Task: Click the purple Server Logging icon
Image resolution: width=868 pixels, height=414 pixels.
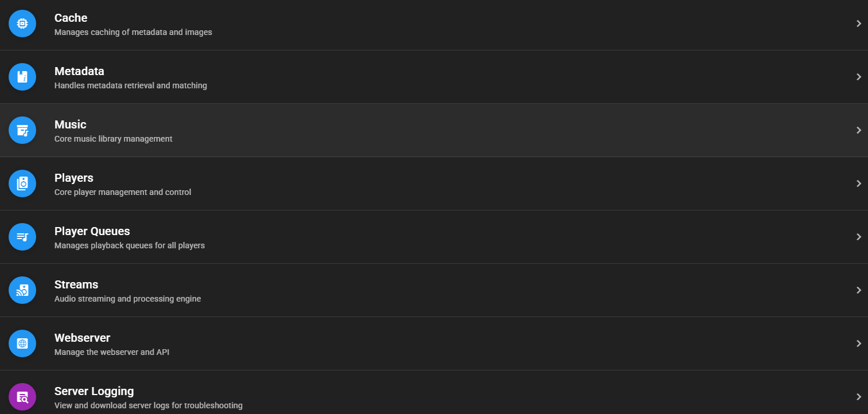Action: [x=22, y=397]
